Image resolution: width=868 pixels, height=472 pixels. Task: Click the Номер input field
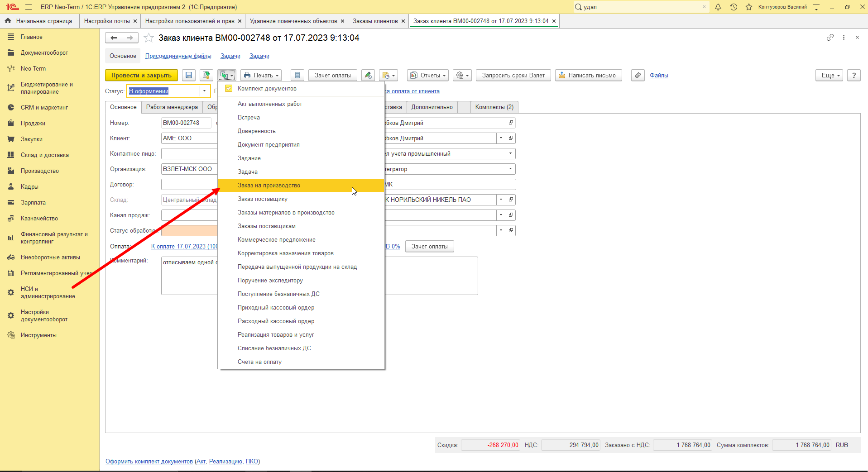pos(186,123)
